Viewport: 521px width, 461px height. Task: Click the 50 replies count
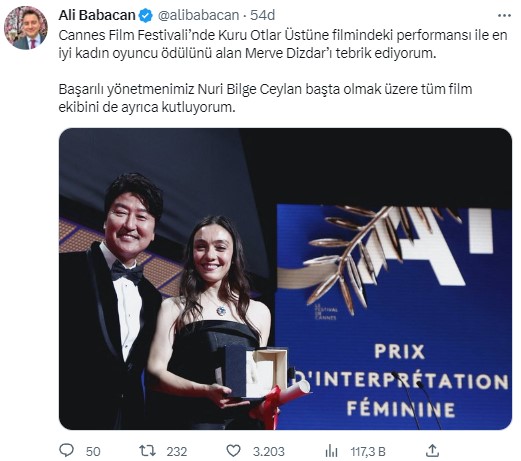pos(93,451)
